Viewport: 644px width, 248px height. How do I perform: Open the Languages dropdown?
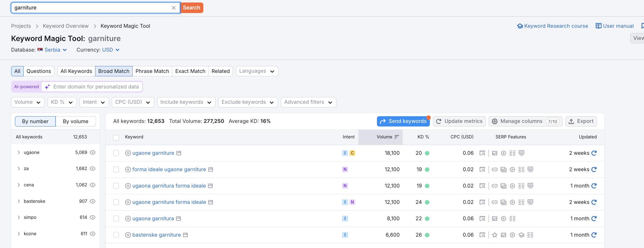point(257,71)
